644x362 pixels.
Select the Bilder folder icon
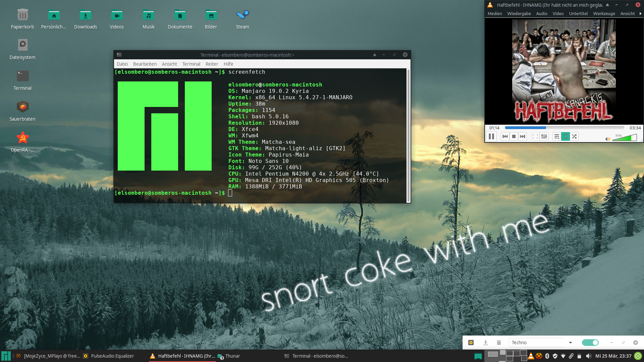coord(211,19)
